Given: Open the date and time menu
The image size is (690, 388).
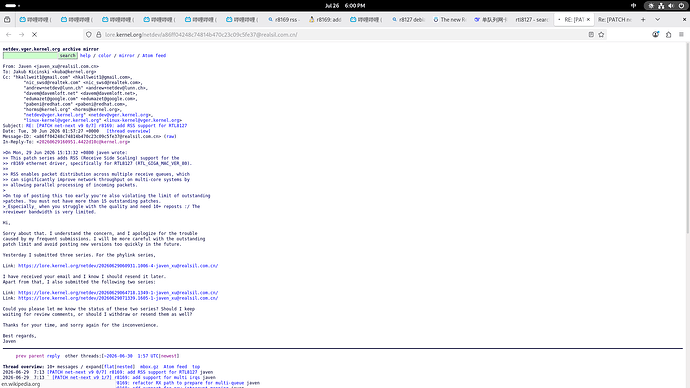Looking at the screenshot, I should click(345, 6).
